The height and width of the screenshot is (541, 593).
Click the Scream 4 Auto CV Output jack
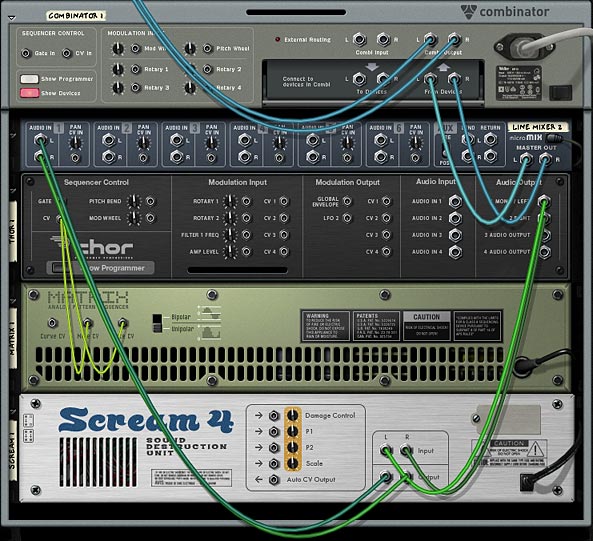coord(274,479)
